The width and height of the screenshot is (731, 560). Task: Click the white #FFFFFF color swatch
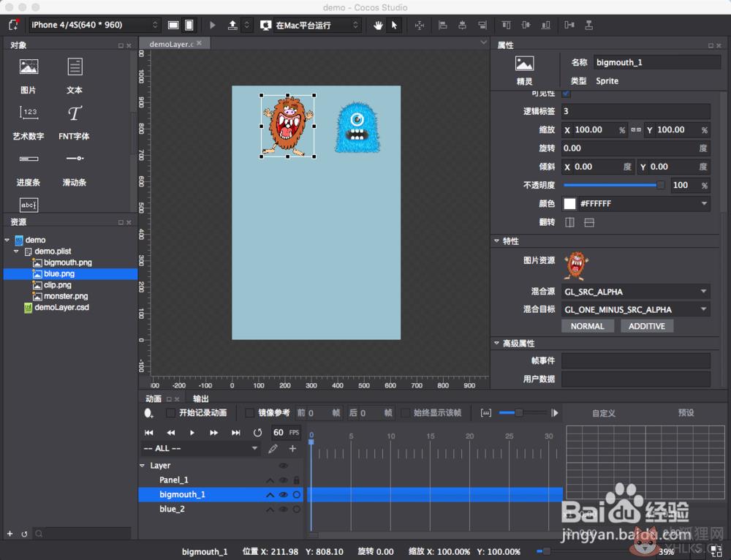569,204
